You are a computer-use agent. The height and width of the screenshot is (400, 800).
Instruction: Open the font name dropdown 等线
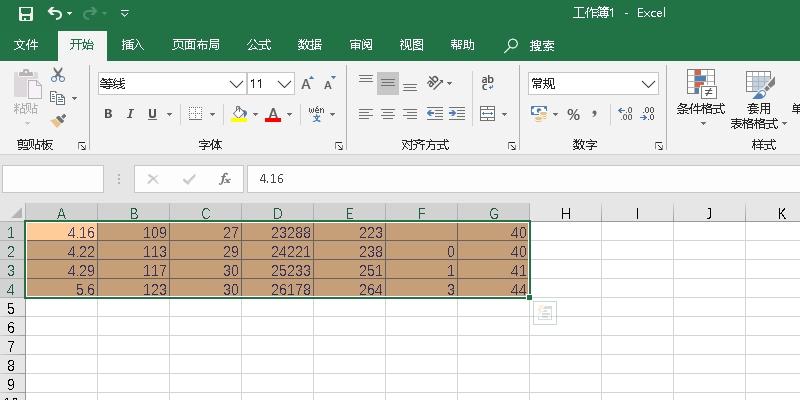[x=237, y=84]
